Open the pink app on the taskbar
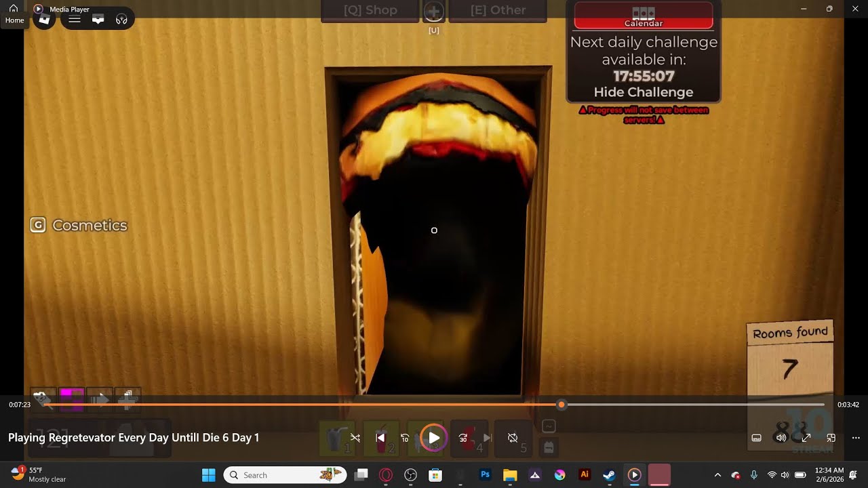The height and width of the screenshot is (488, 868). click(659, 475)
